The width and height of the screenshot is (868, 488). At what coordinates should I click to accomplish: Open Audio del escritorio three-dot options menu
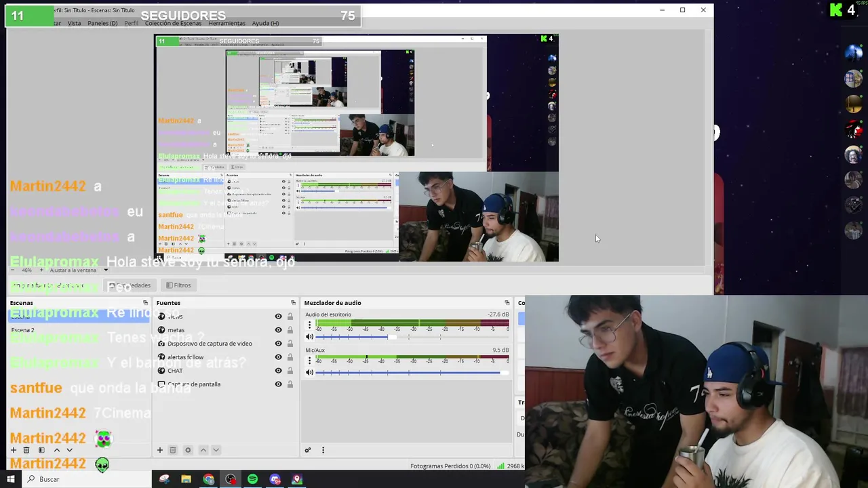tap(310, 326)
